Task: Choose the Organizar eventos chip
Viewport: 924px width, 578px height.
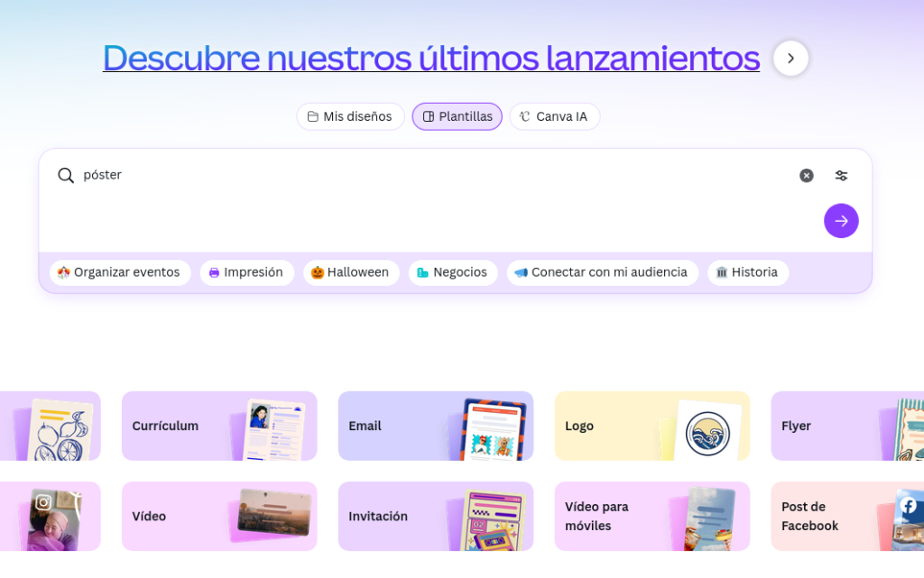Action: click(x=119, y=272)
